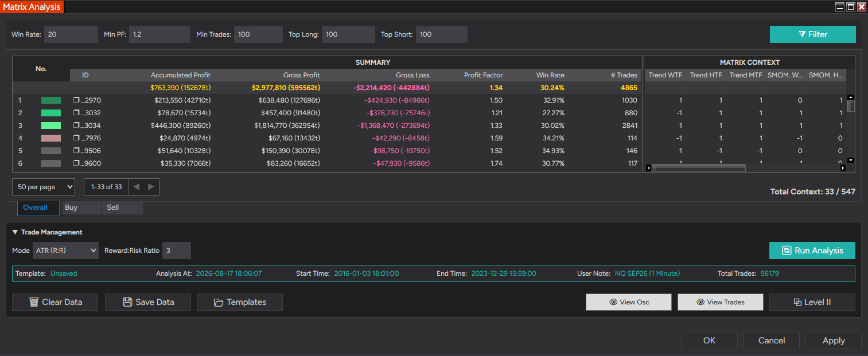
Task: Sort by the # Trades column header
Action: pos(624,75)
